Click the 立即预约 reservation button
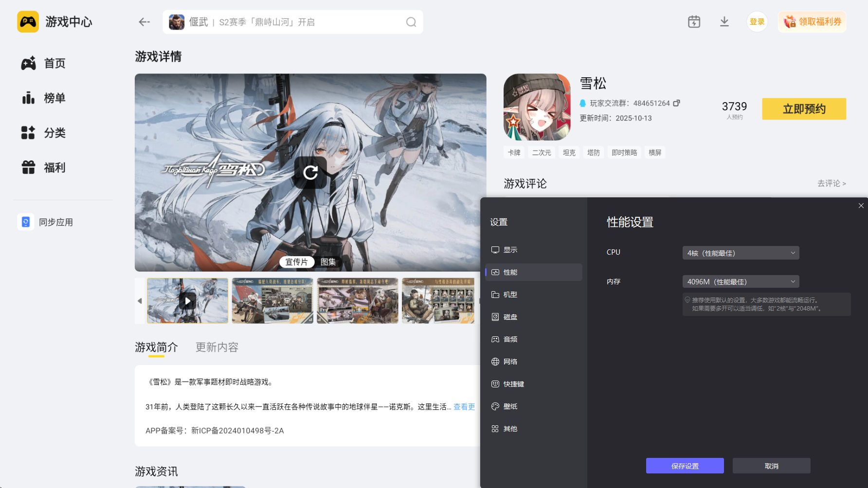This screenshot has width=868, height=488. (x=803, y=108)
